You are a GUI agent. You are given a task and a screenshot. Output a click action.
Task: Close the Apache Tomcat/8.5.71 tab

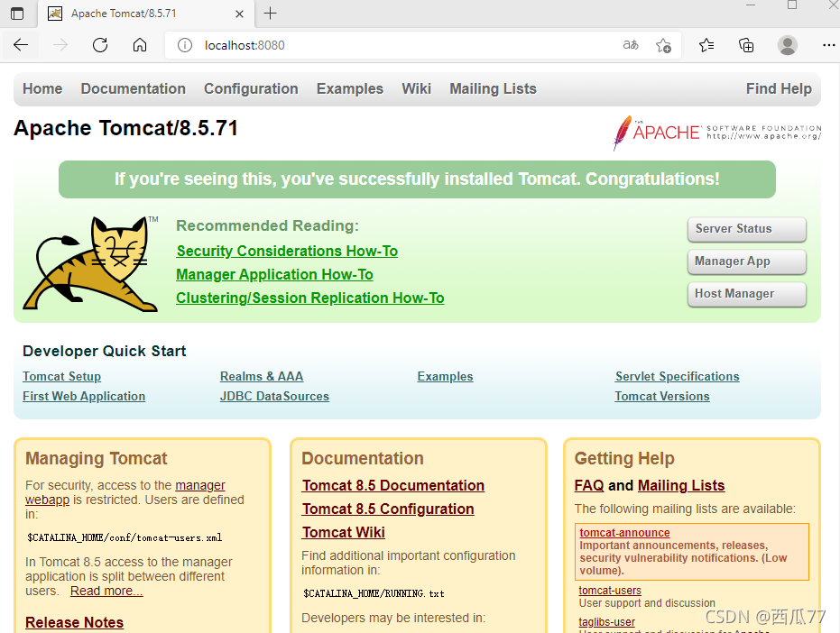tap(239, 14)
